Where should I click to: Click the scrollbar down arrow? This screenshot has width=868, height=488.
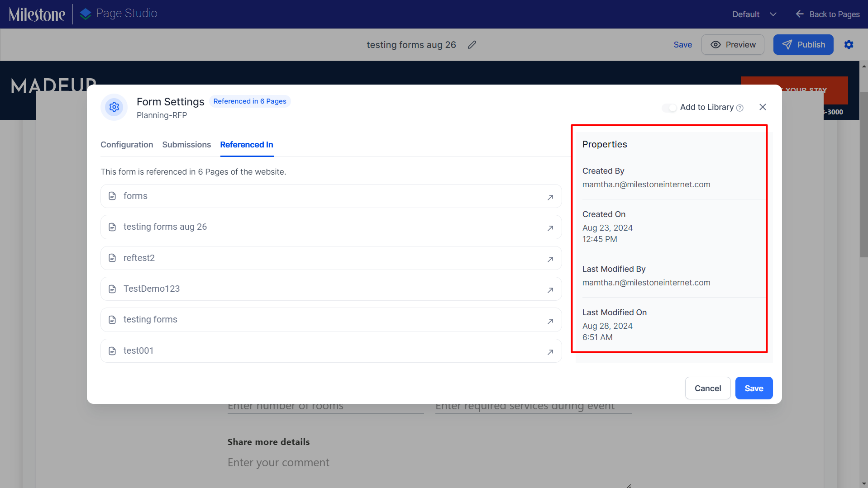click(x=864, y=483)
